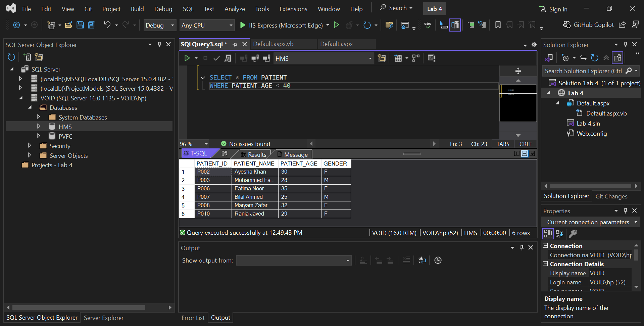Image resolution: width=644 pixels, height=326 pixels.
Task: Toggle Show All Files in Solution Explorer
Action: click(x=617, y=58)
